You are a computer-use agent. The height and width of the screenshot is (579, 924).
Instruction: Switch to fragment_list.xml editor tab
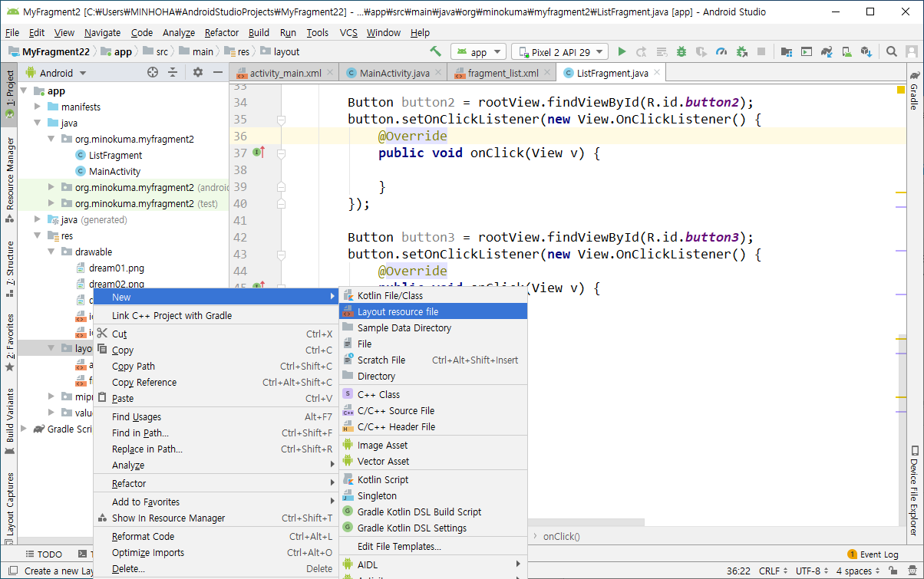tap(503, 74)
